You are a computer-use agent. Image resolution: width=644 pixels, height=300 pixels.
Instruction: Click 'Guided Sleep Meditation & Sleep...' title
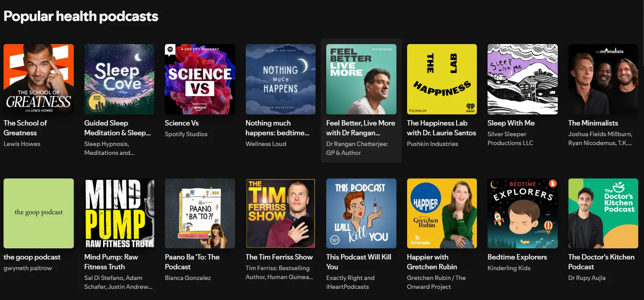(118, 128)
